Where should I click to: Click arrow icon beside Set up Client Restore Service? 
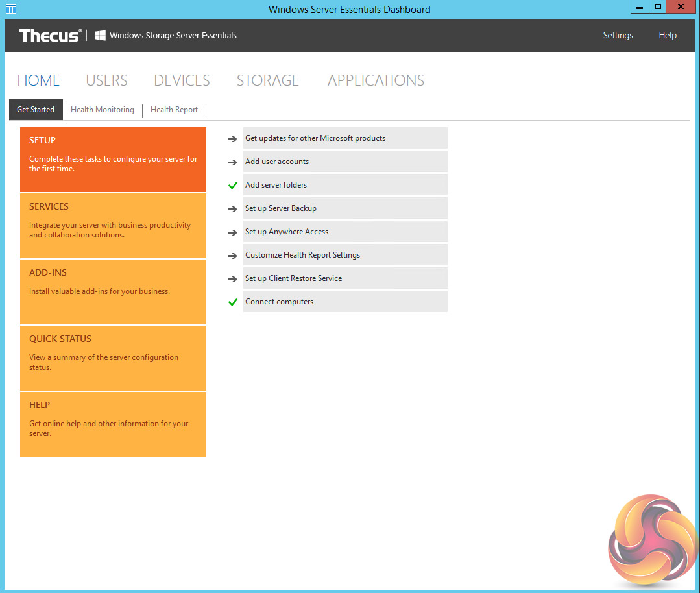233,279
